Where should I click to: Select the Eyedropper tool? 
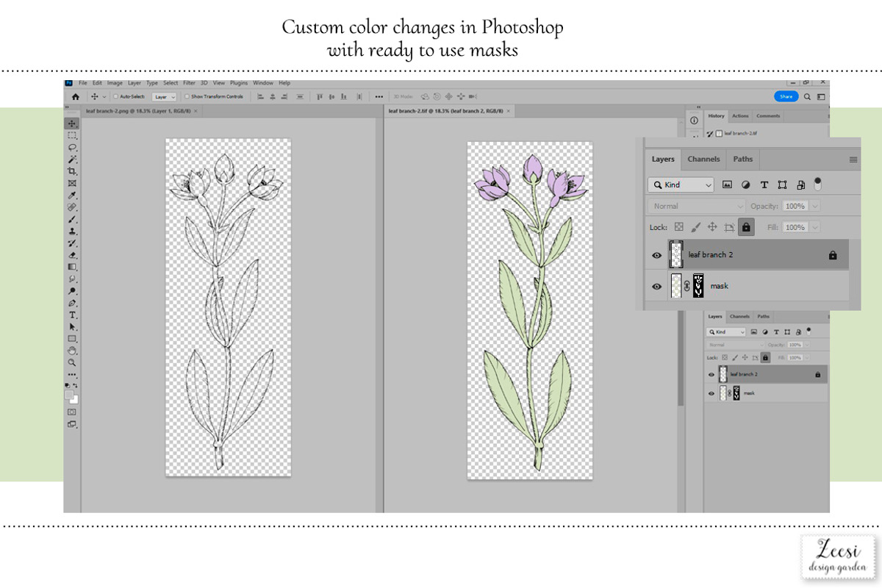pos(72,196)
